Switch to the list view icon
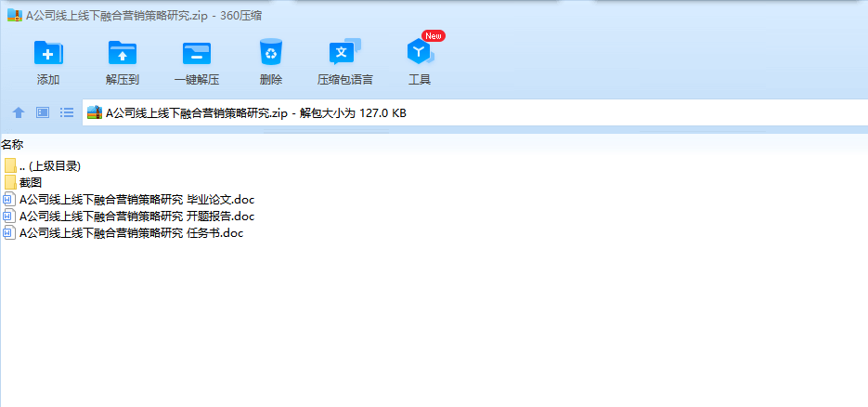This screenshot has width=868, height=407. coord(67,113)
